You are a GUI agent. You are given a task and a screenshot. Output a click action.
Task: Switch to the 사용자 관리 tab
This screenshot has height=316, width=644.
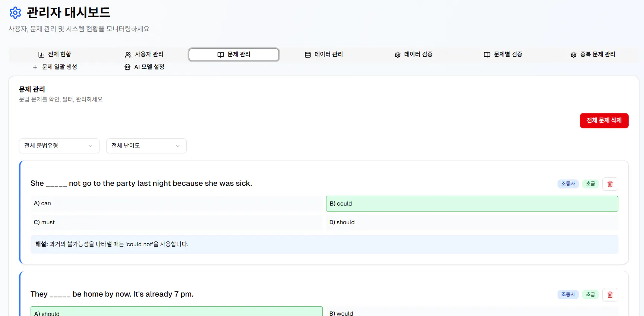pyautogui.click(x=144, y=54)
